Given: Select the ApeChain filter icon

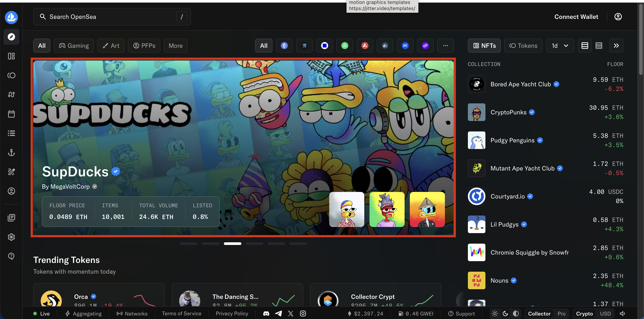Looking at the screenshot, I should click(405, 46).
